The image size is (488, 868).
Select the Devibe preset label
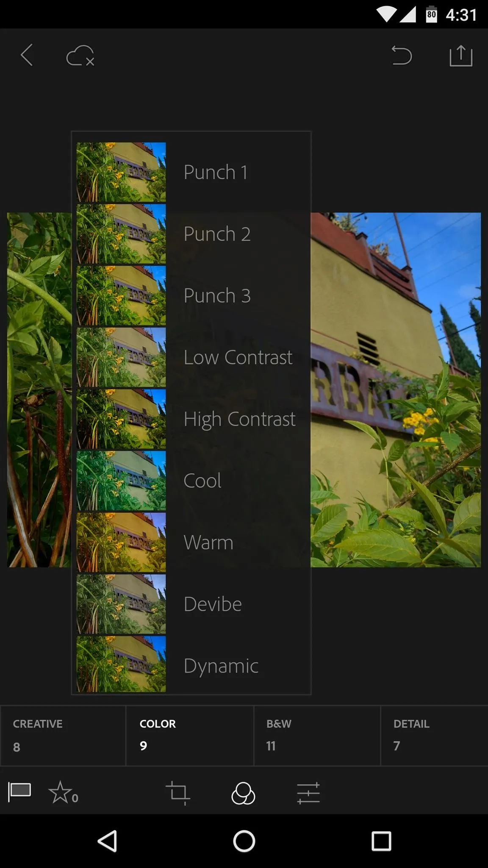point(213,604)
